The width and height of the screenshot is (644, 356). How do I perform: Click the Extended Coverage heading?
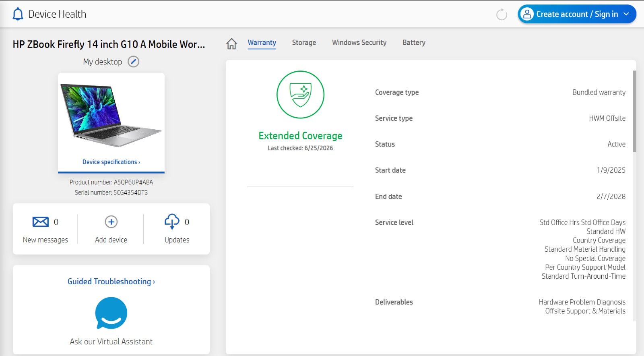(x=300, y=136)
